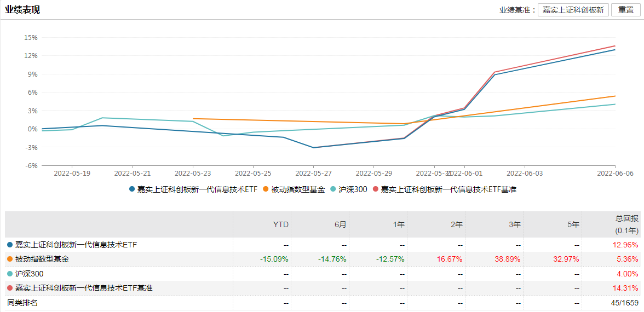Viewport: 644px width, 312px height.
Task: Select the YTD column header
Action: 281,224
